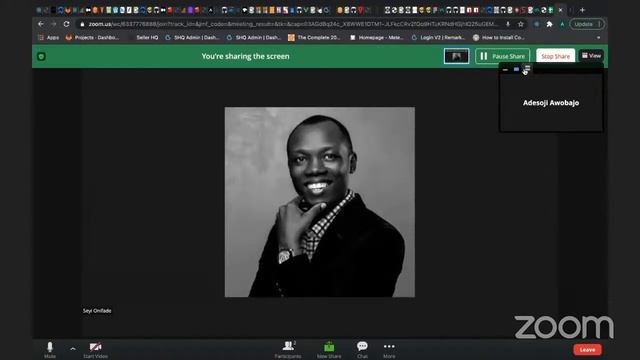Open the first SHQ Admin bookmark
This screenshot has width=640, height=360.
[x=192, y=38]
